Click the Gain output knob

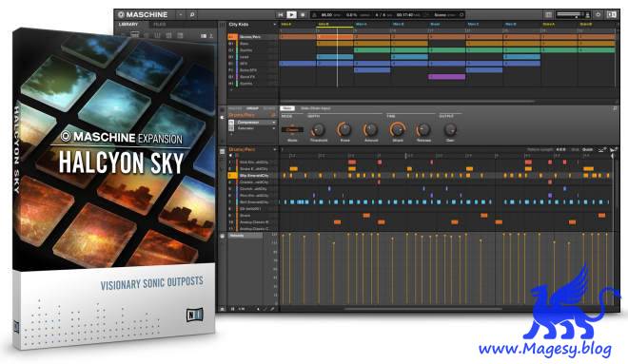[450, 129]
